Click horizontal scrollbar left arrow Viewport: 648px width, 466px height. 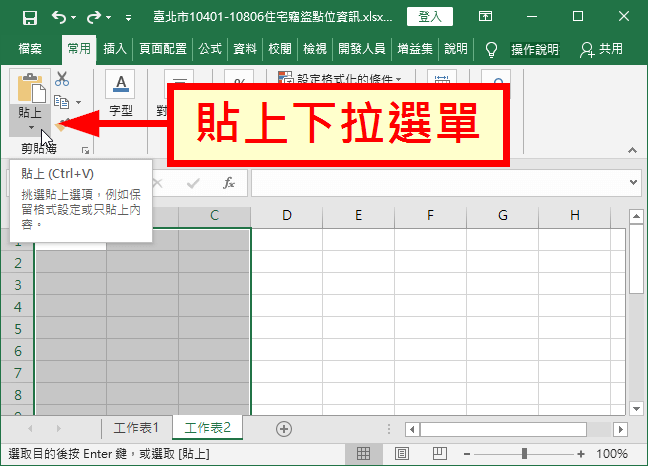[x=412, y=430]
